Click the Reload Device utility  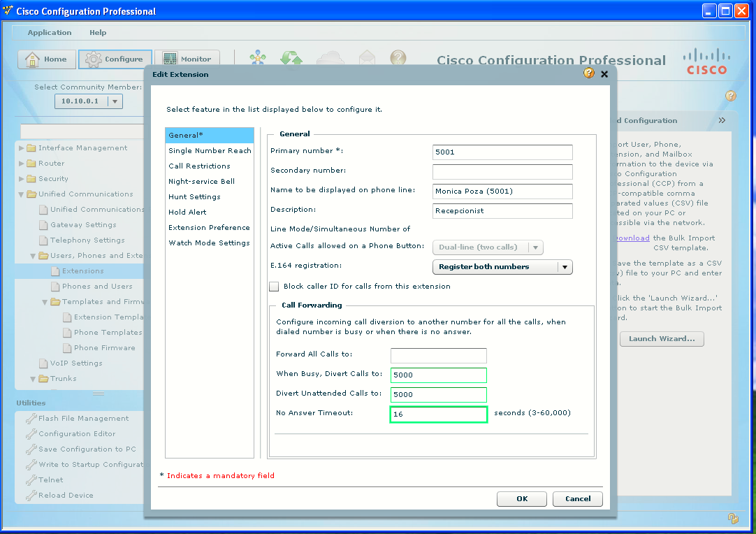coord(66,496)
